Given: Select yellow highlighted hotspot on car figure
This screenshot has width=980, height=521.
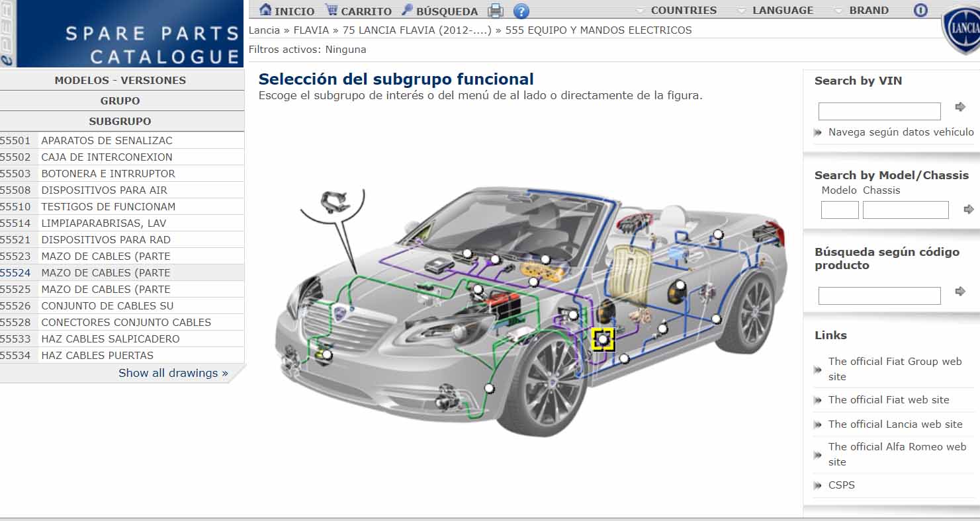Looking at the screenshot, I should [603, 339].
